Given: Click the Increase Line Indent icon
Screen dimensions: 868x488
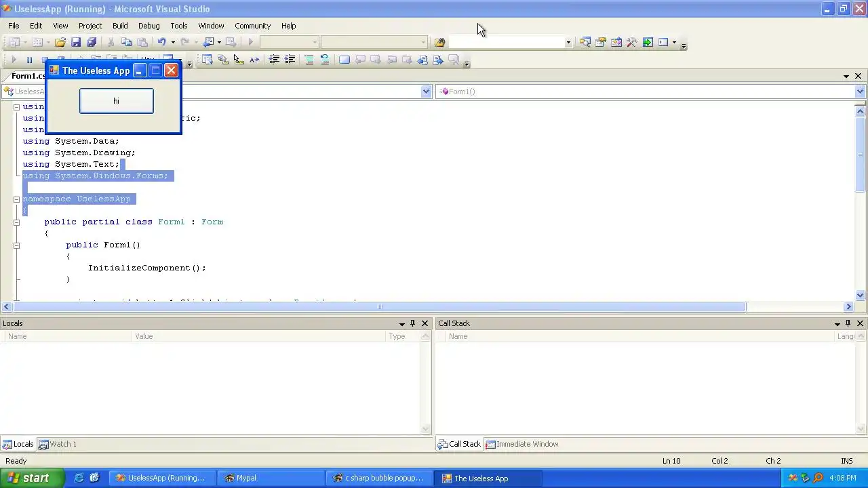Looking at the screenshot, I should 290,60.
